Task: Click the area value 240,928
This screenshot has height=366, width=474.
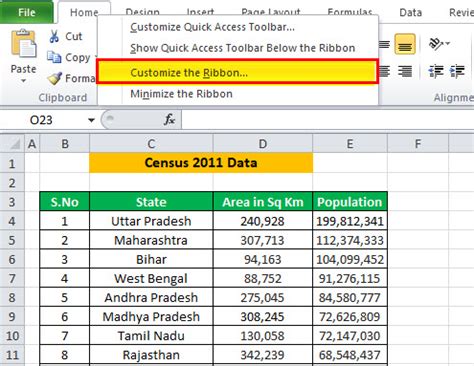Action: pos(263,221)
